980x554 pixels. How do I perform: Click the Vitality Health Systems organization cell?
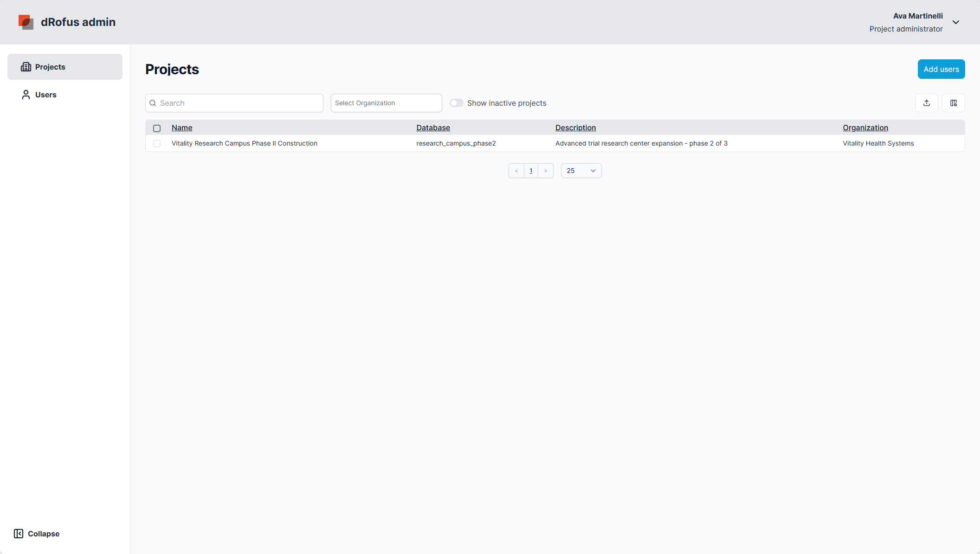[x=878, y=143]
